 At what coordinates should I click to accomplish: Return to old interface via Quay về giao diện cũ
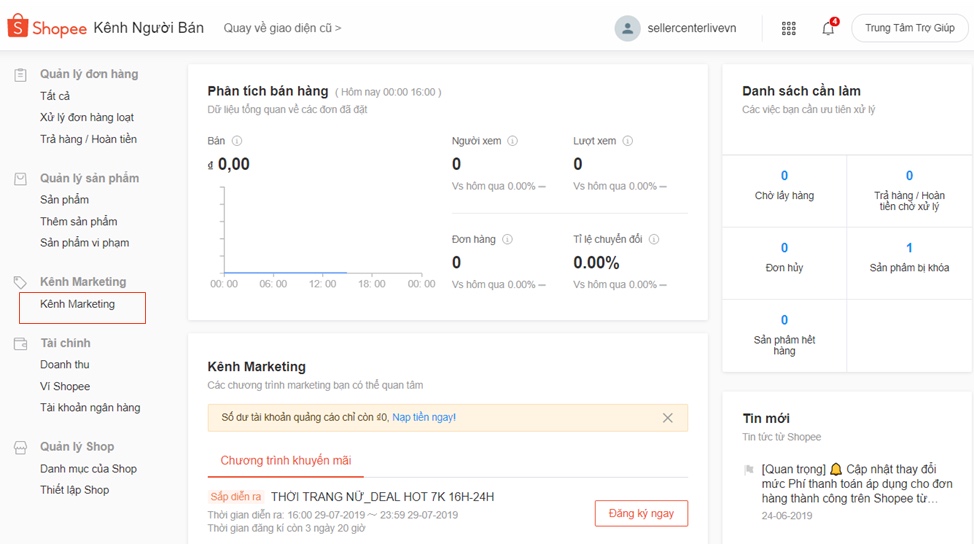click(282, 28)
